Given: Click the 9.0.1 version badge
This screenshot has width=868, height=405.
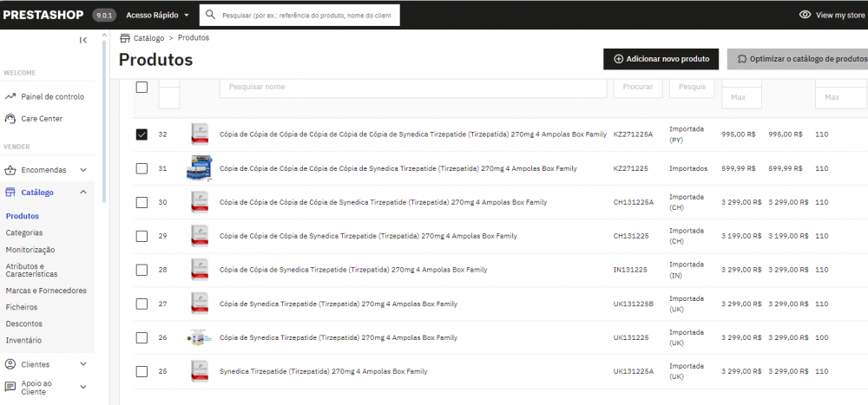Looking at the screenshot, I should pos(103,16).
